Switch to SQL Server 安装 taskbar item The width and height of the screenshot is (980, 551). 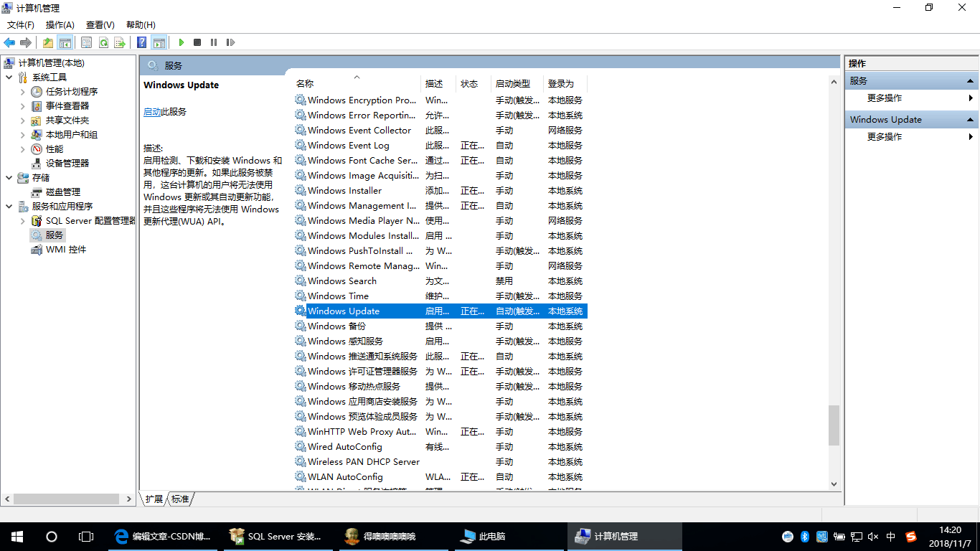279,537
